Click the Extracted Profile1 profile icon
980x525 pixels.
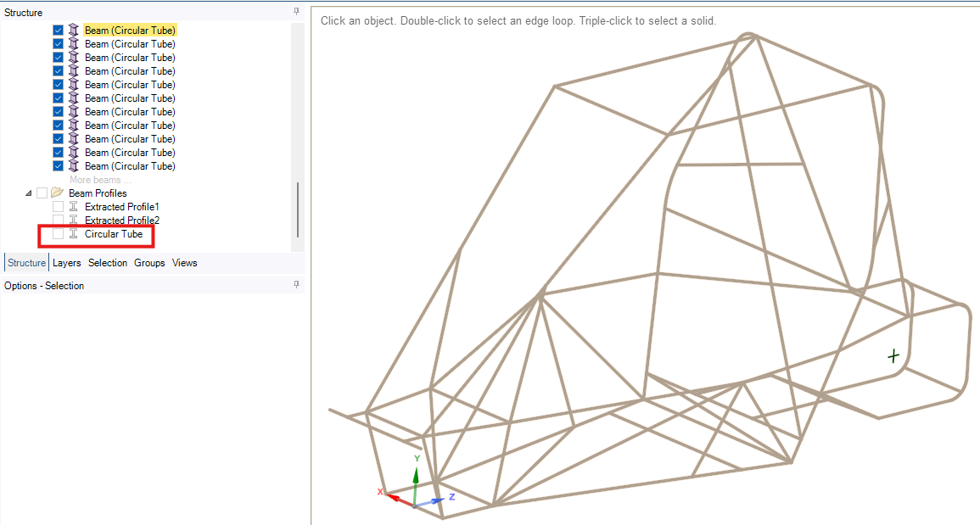tap(73, 207)
